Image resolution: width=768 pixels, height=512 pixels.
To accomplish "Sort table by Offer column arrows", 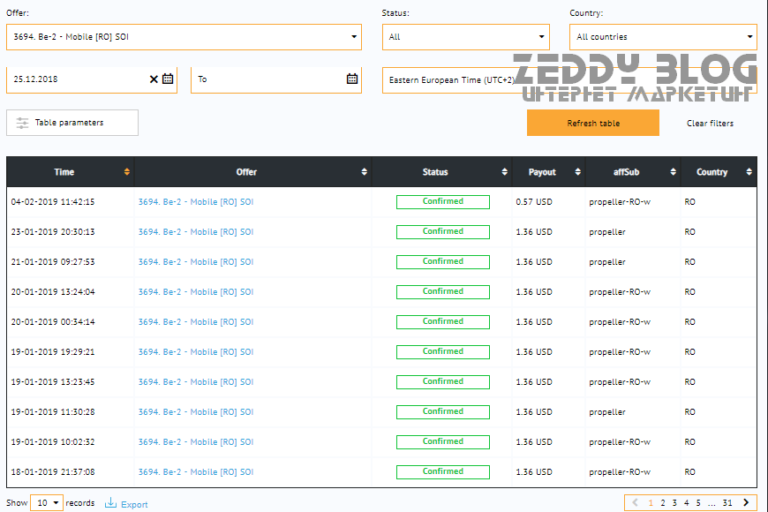I will (364, 171).
